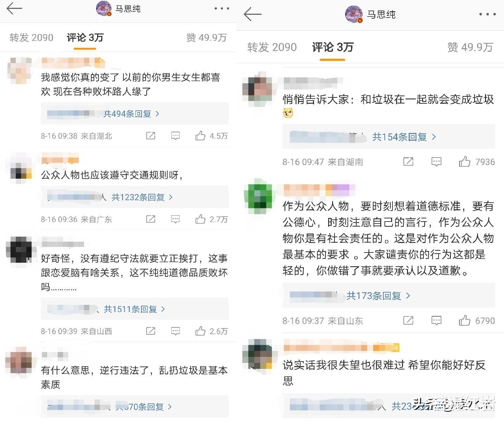Expand 共1232条回复 replies
This screenshot has width=504, height=422.
point(142,197)
